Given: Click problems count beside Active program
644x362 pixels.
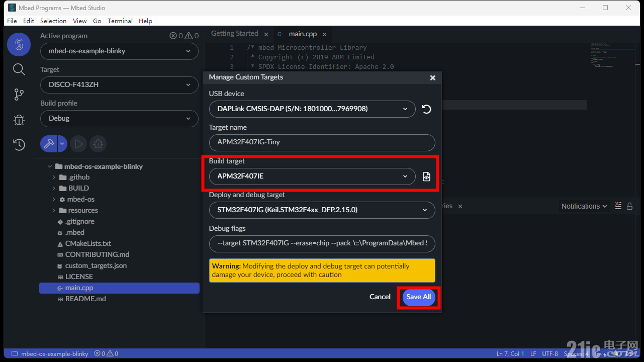Looking at the screenshot, I should [184, 36].
